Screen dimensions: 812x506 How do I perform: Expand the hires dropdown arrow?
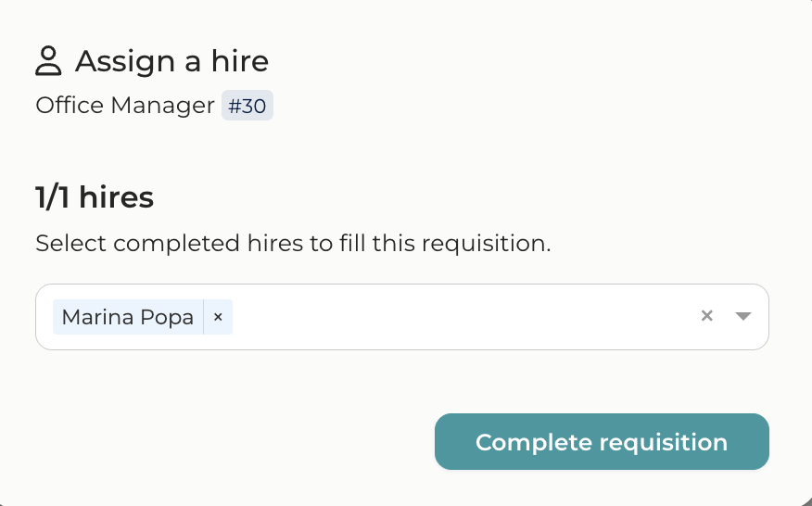(x=742, y=316)
